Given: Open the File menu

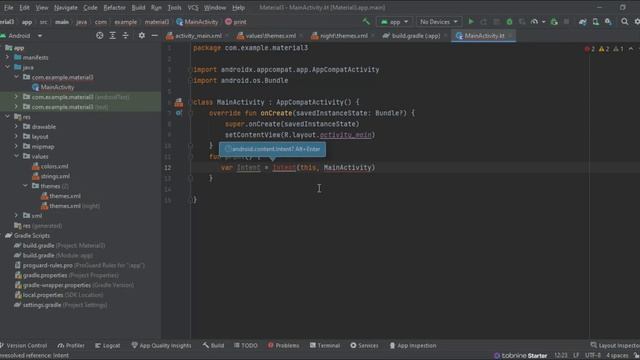Looking at the screenshot, I should click(8, 7).
